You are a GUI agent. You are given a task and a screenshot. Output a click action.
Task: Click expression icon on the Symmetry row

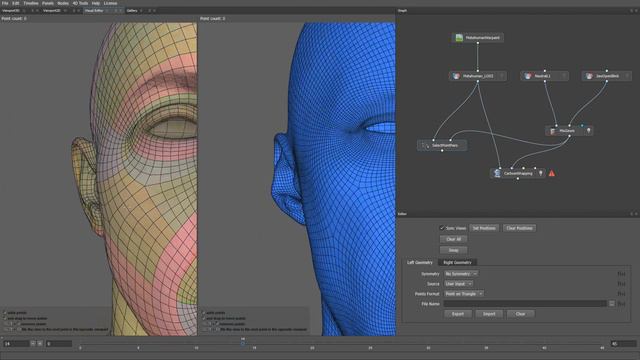tap(621, 274)
